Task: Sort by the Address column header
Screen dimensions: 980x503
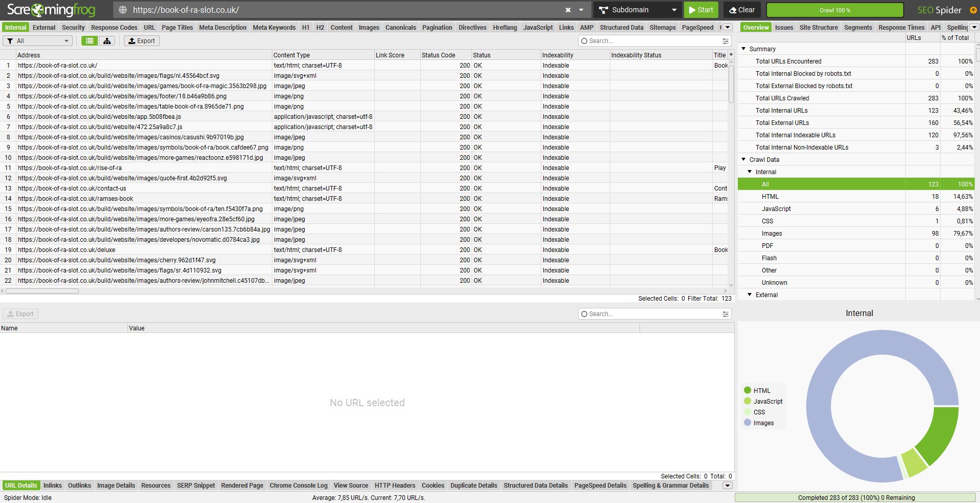Action: (144, 55)
